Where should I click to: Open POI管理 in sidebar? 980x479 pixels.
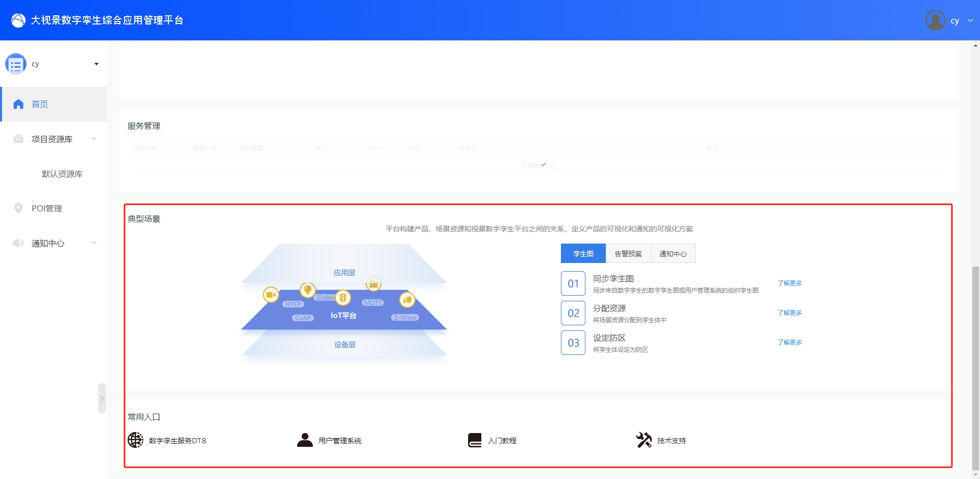[47, 208]
